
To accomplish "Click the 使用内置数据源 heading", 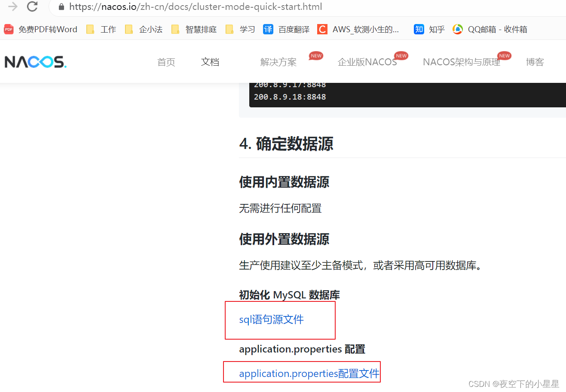I will pyautogui.click(x=284, y=182).
